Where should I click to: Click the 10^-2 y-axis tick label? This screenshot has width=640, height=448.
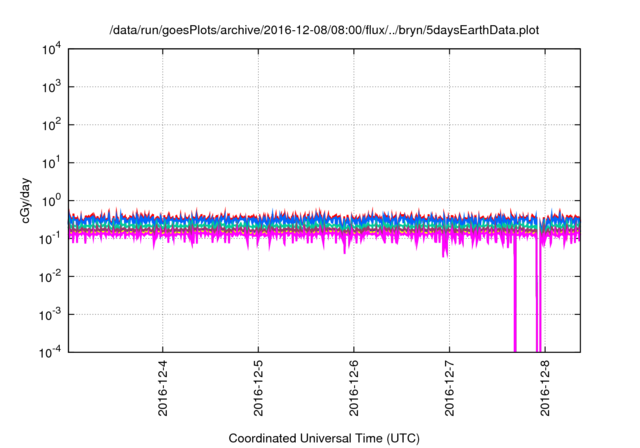(x=50, y=277)
